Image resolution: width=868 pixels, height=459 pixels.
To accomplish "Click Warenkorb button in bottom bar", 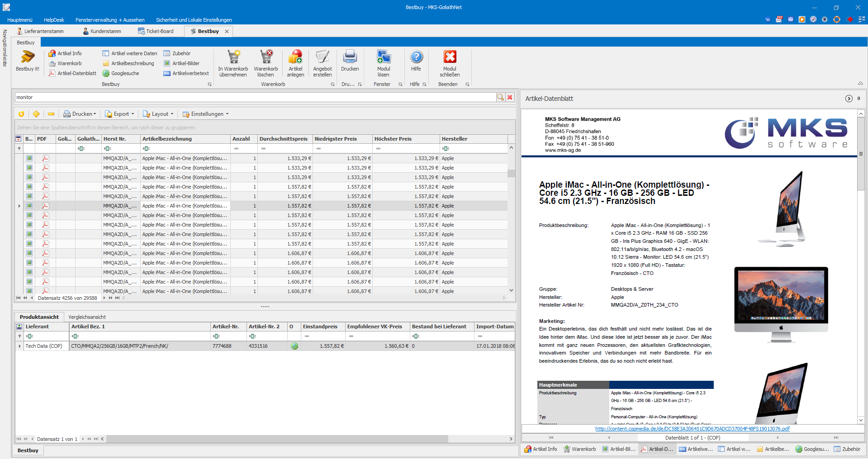I will [x=580, y=449].
